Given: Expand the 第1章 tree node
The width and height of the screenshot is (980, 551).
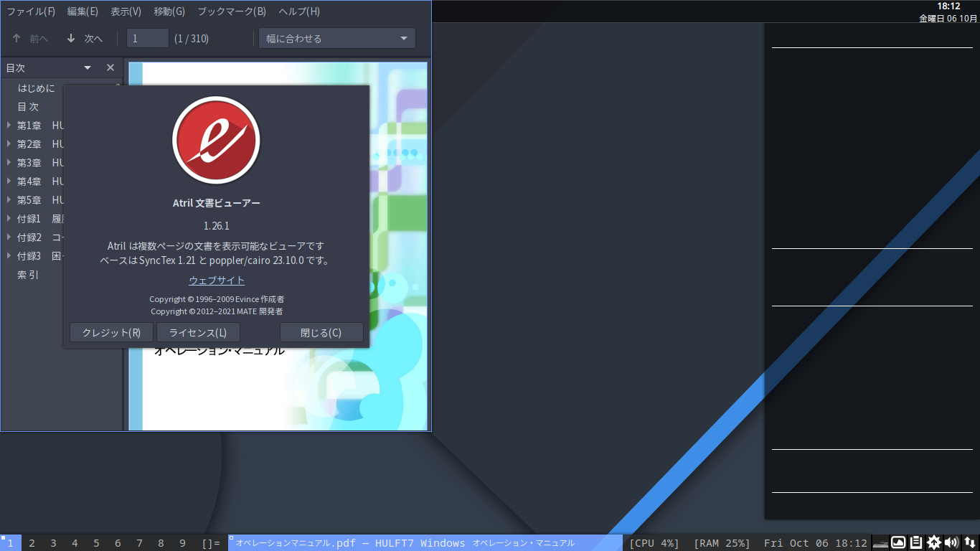Looking at the screenshot, I should (9, 126).
